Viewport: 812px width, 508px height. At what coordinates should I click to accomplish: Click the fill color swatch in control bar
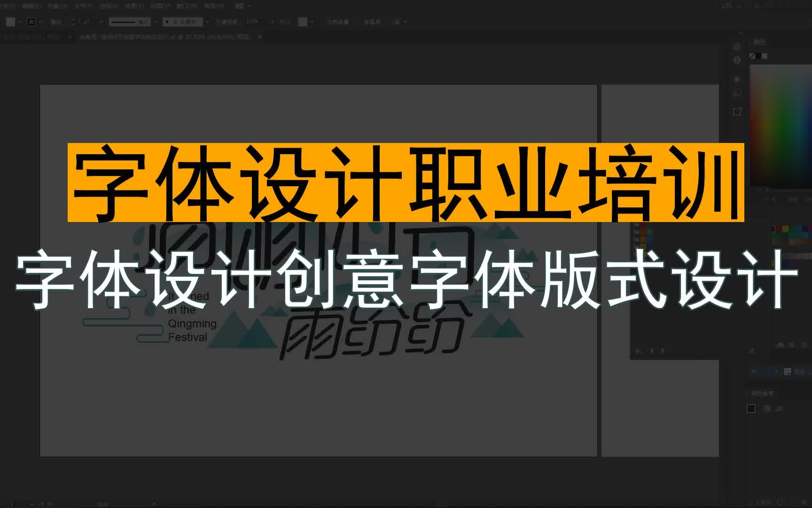(11, 22)
